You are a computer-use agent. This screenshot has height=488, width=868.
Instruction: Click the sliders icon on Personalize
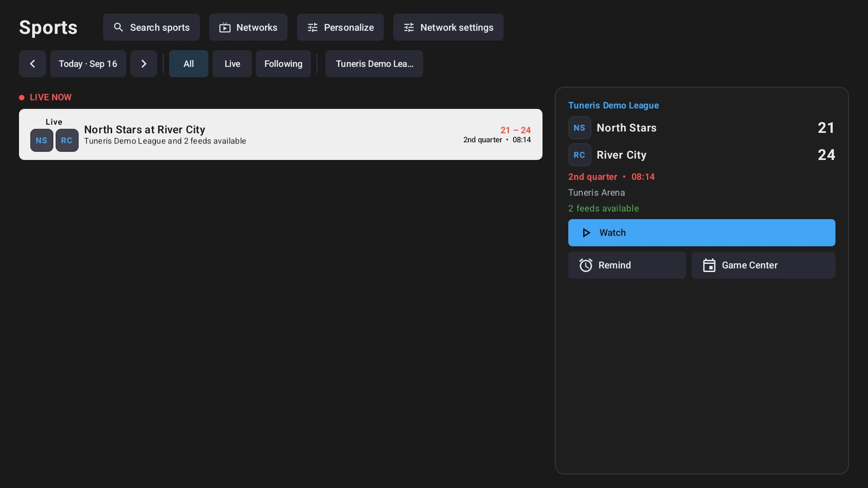[x=312, y=28]
